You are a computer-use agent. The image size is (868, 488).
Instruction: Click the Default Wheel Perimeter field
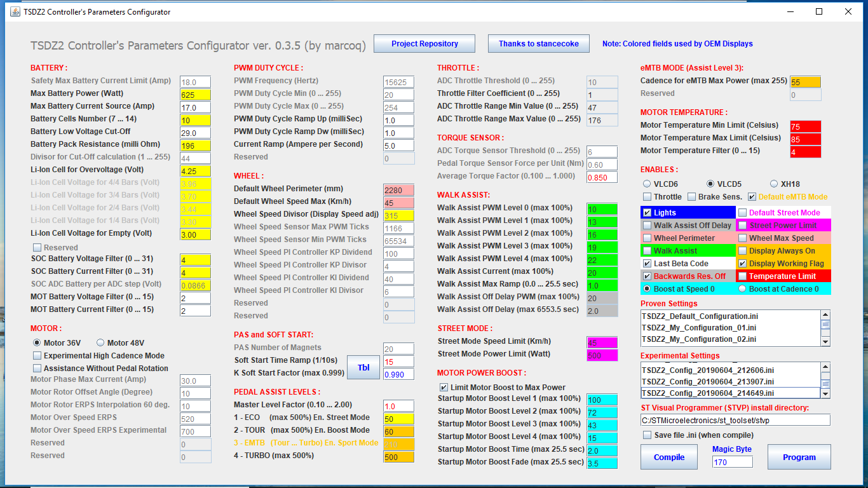point(398,190)
